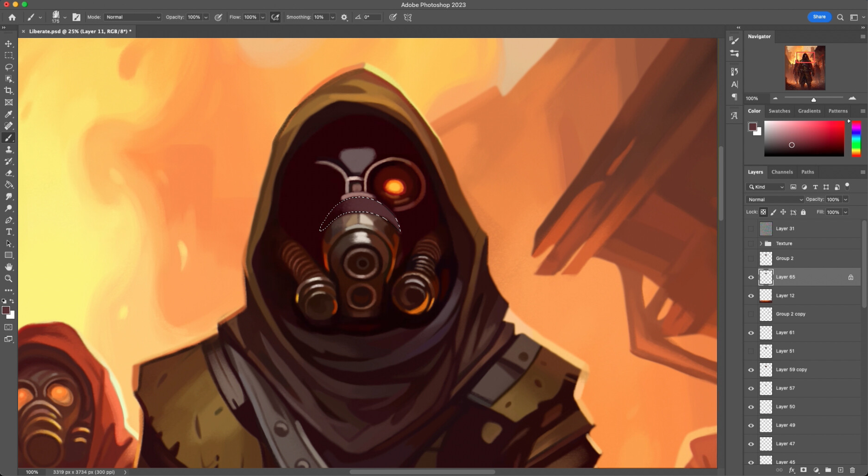Screen dimensions: 868x476
Task: Select the Horizontal Type tool
Action: coord(8,232)
